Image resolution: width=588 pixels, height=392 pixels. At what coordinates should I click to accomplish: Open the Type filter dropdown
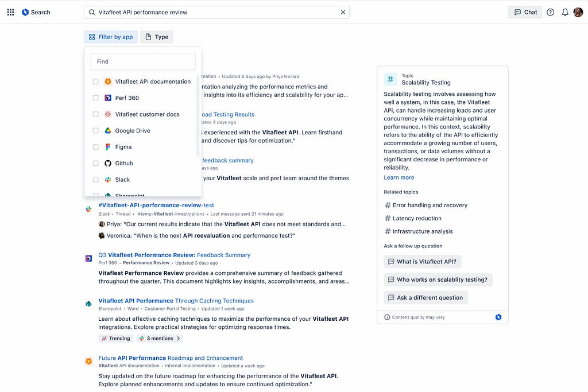[157, 37]
